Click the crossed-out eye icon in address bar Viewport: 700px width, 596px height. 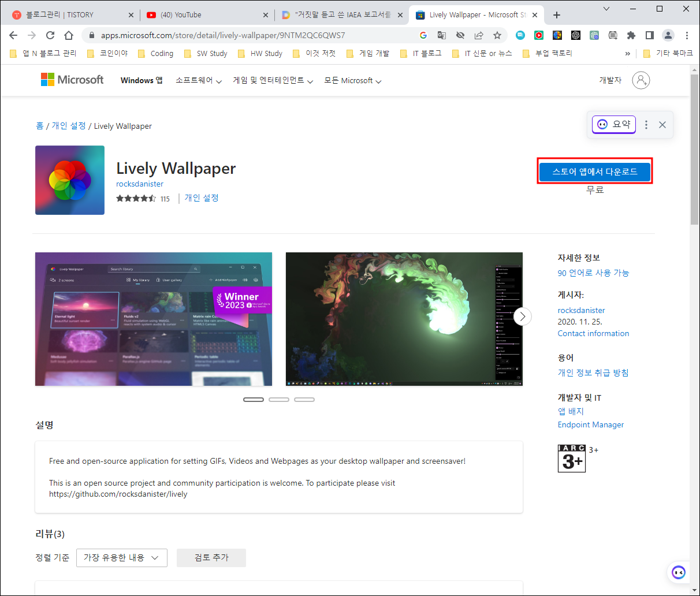pyautogui.click(x=460, y=35)
